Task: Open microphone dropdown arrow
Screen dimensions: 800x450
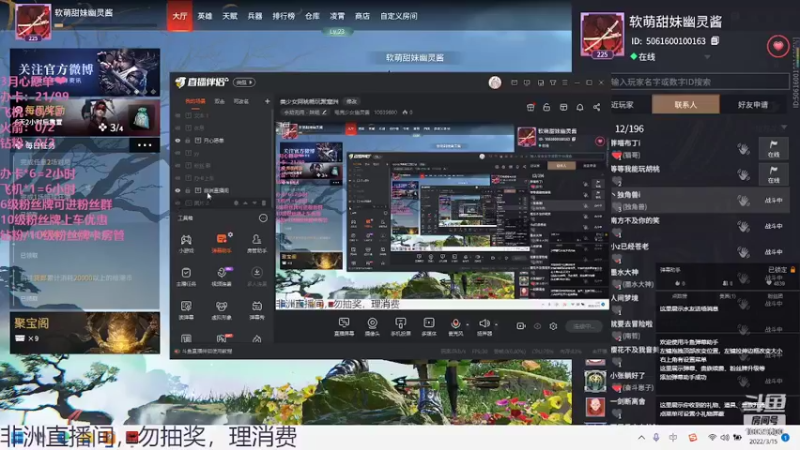Action: coord(467,324)
